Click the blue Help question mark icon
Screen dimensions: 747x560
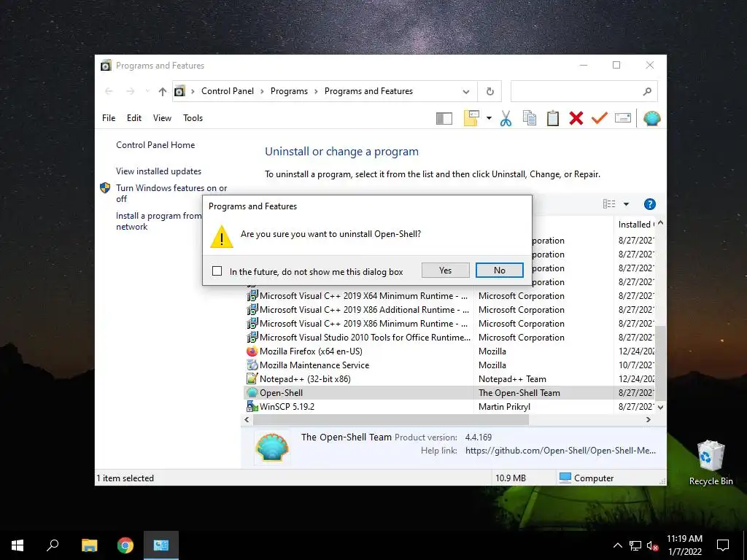(x=649, y=204)
